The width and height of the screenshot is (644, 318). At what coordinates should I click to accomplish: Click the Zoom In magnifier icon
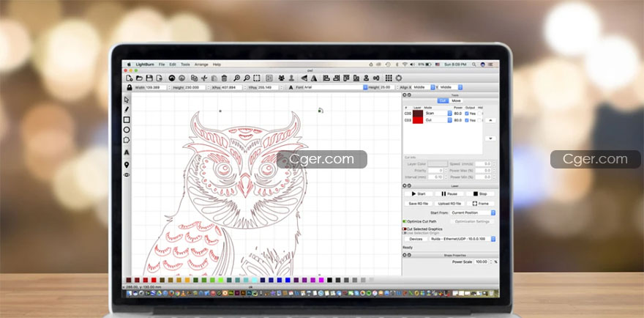(236, 78)
